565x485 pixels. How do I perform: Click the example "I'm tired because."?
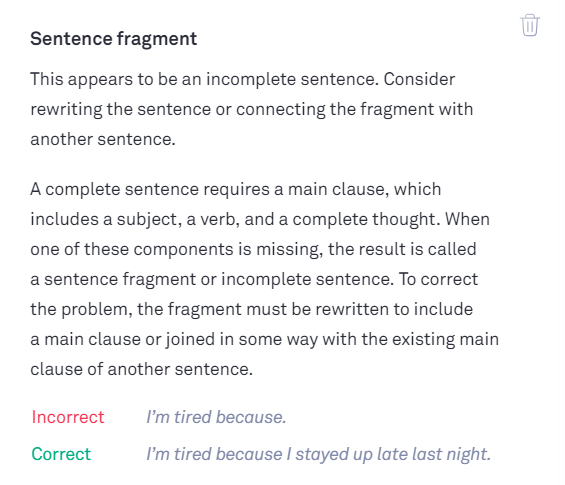pyautogui.click(x=216, y=417)
